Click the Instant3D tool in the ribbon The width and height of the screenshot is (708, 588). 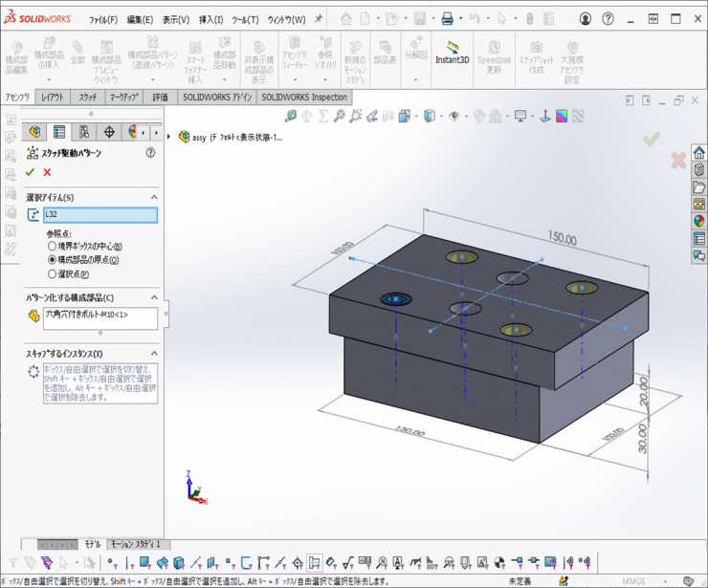[453, 53]
